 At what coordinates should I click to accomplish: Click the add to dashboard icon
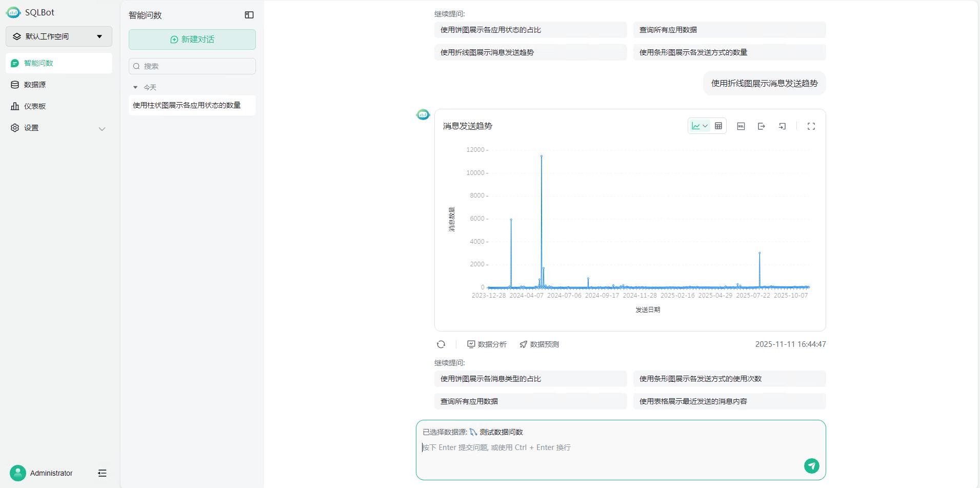click(782, 126)
